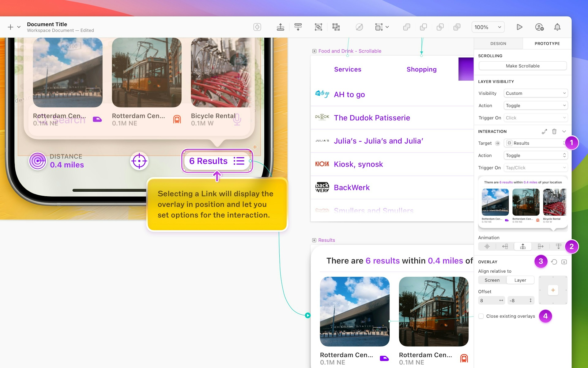The image size is (588, 368).
Task: Switch to the DESIGN tab
Action: coord(498,44)
